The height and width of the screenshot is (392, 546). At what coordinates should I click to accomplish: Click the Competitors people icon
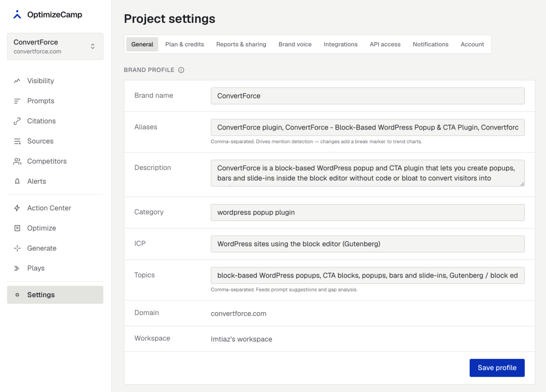point(17,161)
